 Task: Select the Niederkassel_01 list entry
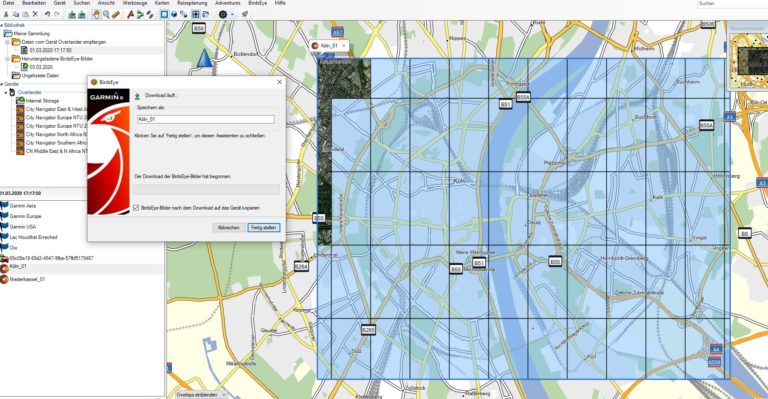pos(27,280)
